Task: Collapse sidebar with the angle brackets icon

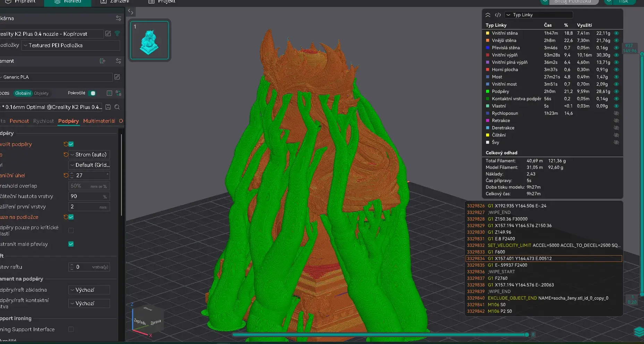Action: pyautogui.click(x=130, y=11)
